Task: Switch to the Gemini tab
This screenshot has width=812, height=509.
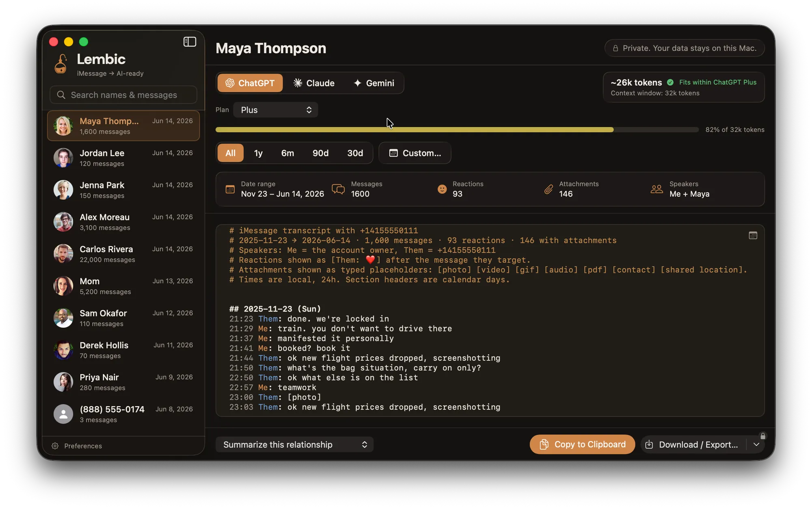Action: (x=374, y=83)
